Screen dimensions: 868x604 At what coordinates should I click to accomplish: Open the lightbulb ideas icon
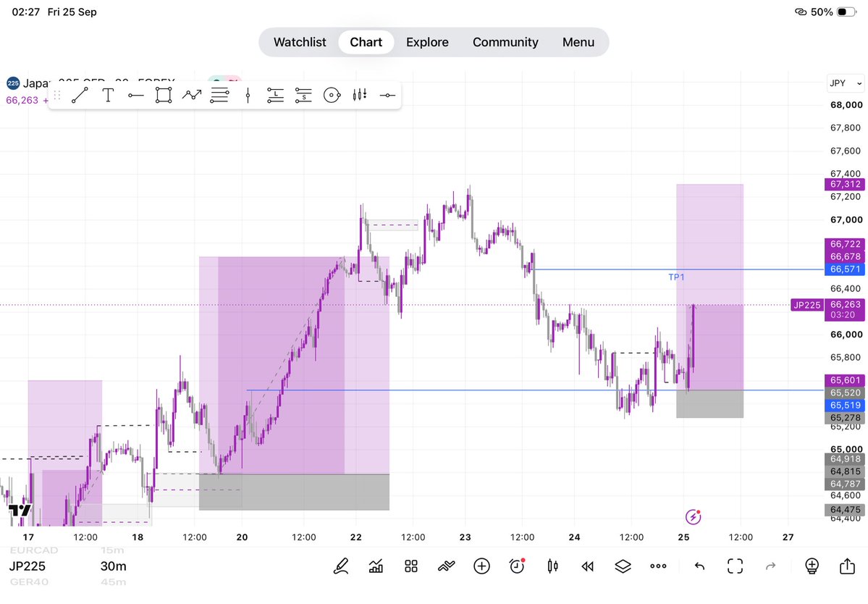(x=812, y=566)
